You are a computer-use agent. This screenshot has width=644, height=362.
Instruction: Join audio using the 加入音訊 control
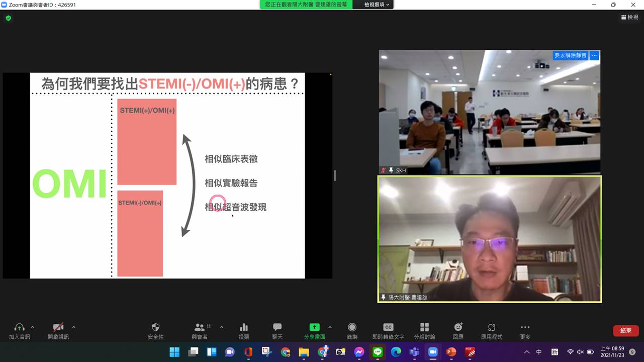point(19,326)
